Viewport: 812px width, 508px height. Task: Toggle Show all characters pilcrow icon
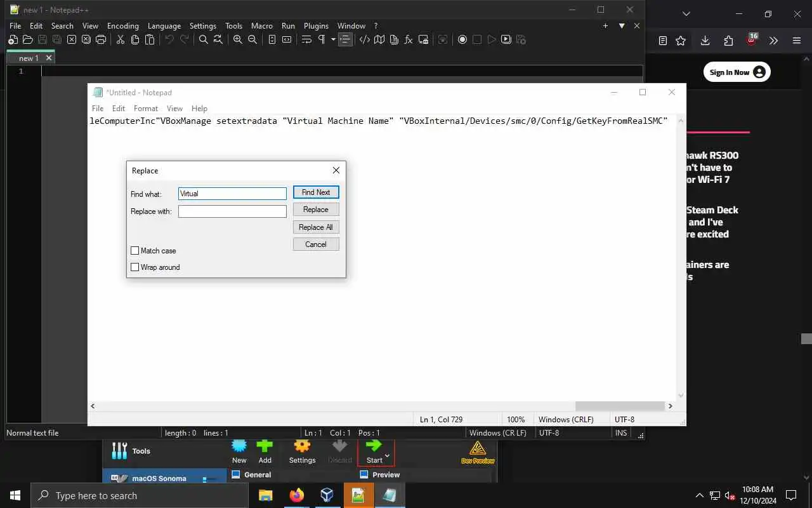(x=322, y=39)
